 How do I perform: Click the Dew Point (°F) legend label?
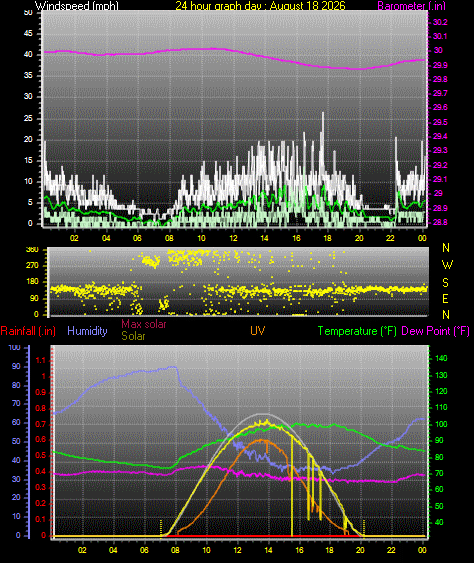point(435,331)
